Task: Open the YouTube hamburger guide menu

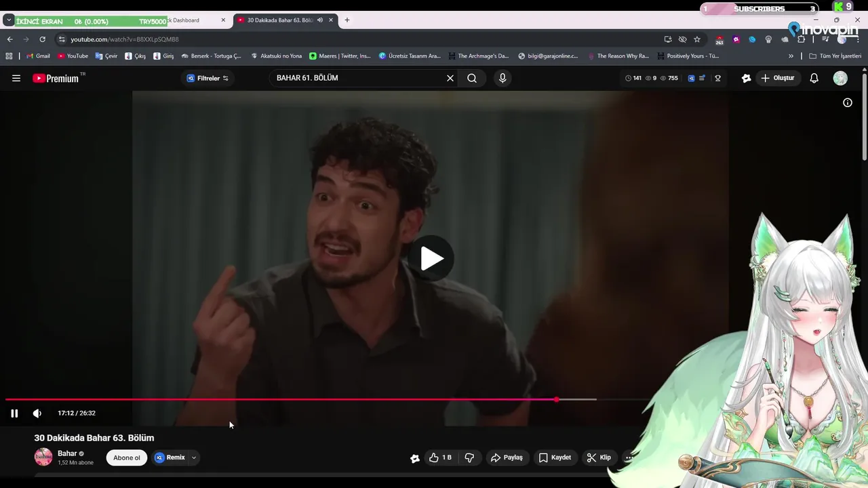Action: pyautogui.click(x=16, y=78)
